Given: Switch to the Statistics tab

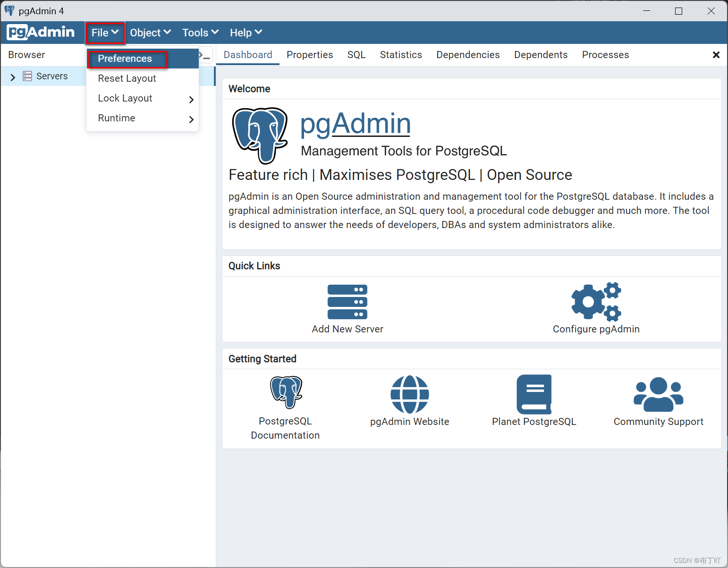Looking at the screenshot, I should click(x=401, y=55).
